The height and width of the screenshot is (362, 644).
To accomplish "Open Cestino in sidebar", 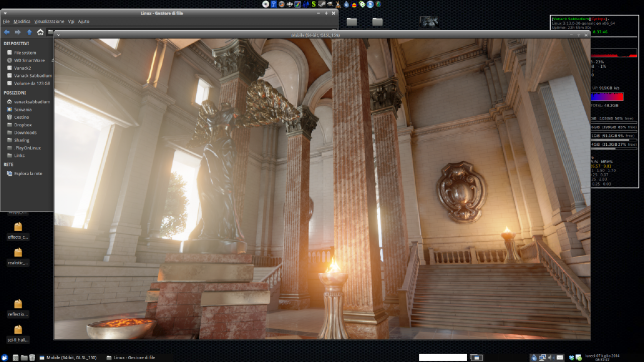I will tap(22, 117).
